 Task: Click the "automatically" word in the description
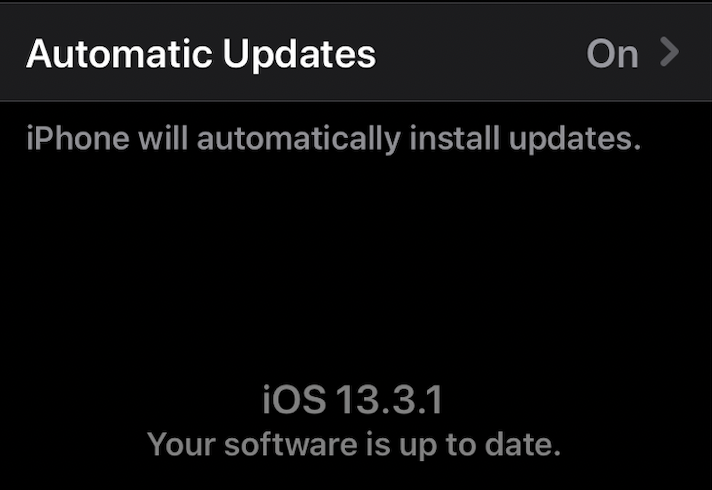pos(299,139)
